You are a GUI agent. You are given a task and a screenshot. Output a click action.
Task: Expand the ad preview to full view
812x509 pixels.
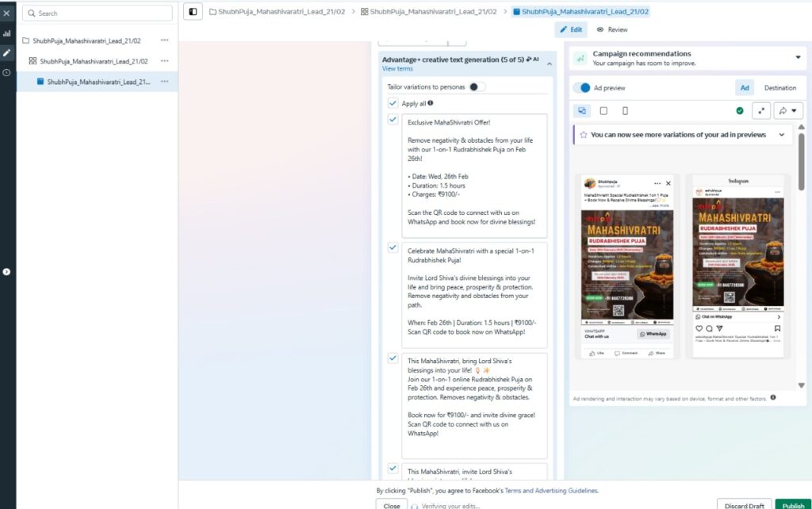[761, 111]
